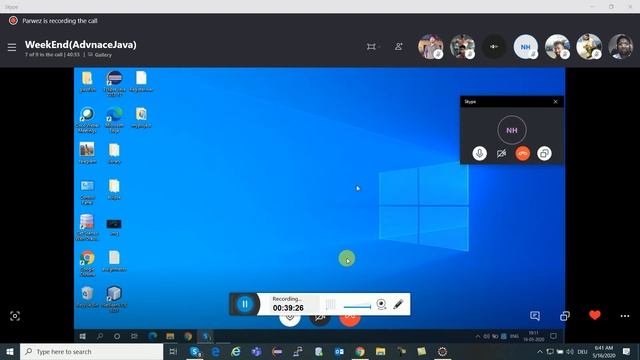Open Google Chrome on the shared desktop

coord(87,263)
